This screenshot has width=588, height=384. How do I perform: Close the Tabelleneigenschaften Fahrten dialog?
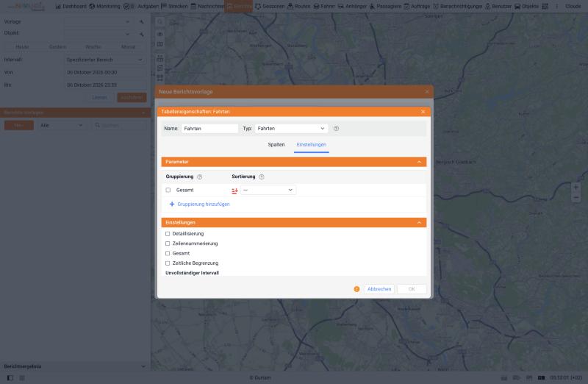423,112
